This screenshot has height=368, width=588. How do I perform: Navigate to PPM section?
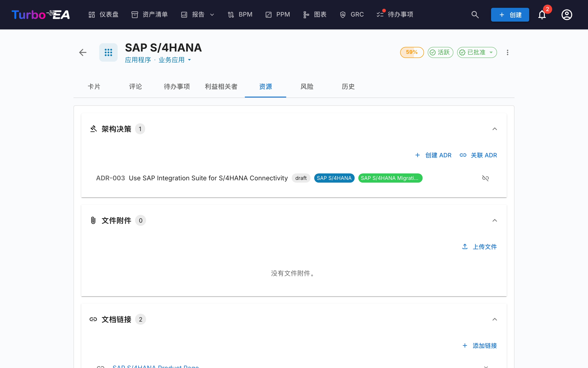[x=278, y=14]
